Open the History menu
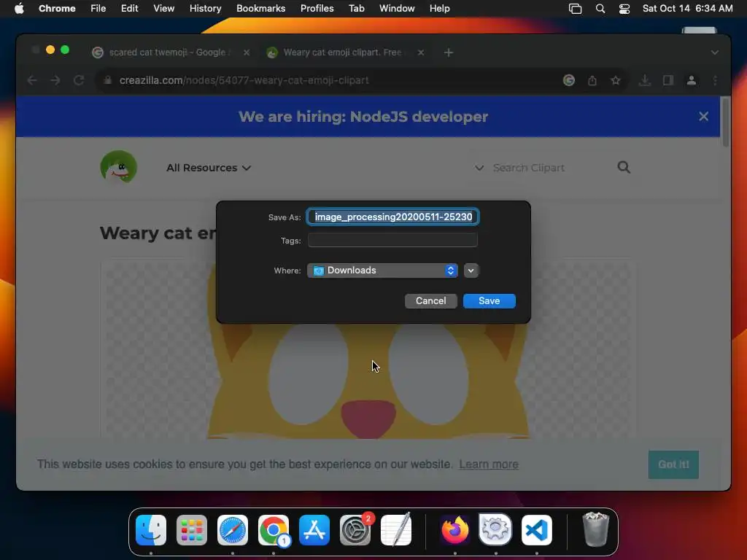 [205, 9]
